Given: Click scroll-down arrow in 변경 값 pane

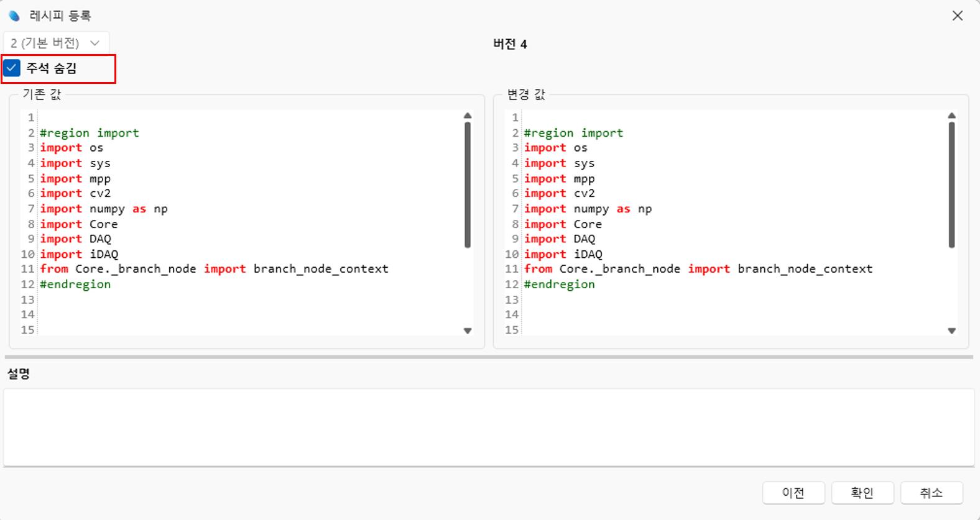Looking at the screenshot, I should 951,331.
